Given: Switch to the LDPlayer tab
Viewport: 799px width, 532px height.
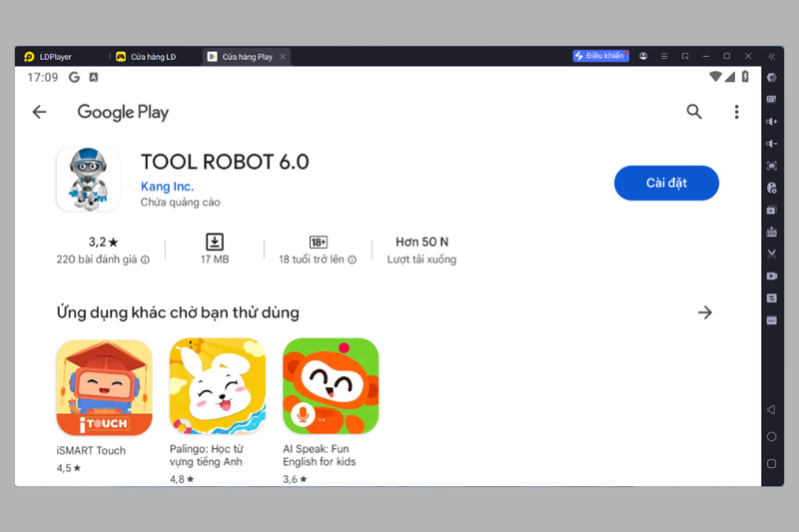Looking at the screenshot, I should click(48, 57).
